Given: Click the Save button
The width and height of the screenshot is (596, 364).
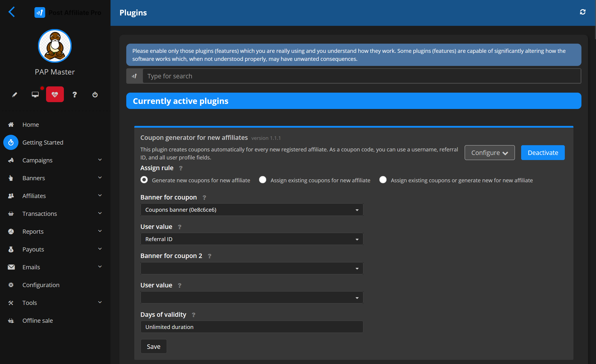Looking at the screenshot, I should click(x=153, y=346).
